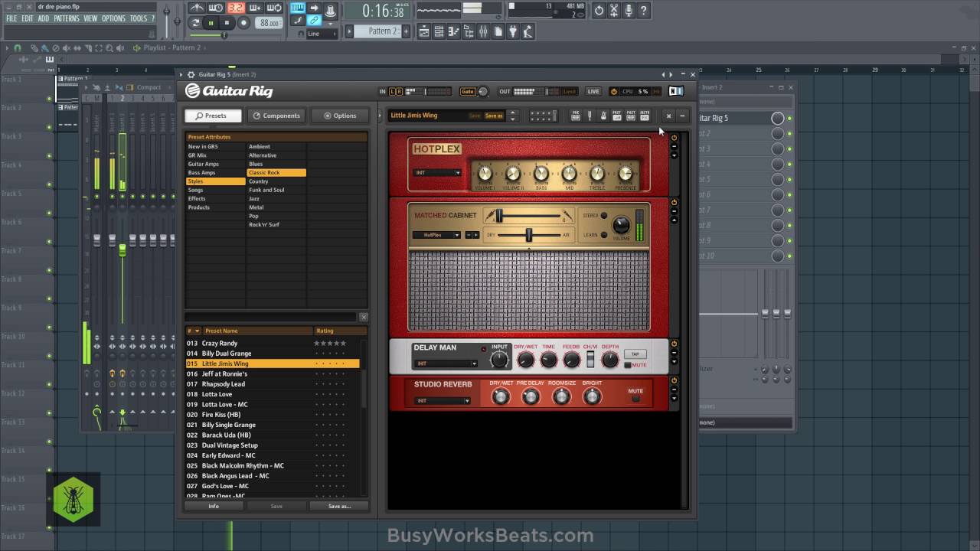
Task: Open the FL Studio piano roll icon
Action: coord(453,31)
